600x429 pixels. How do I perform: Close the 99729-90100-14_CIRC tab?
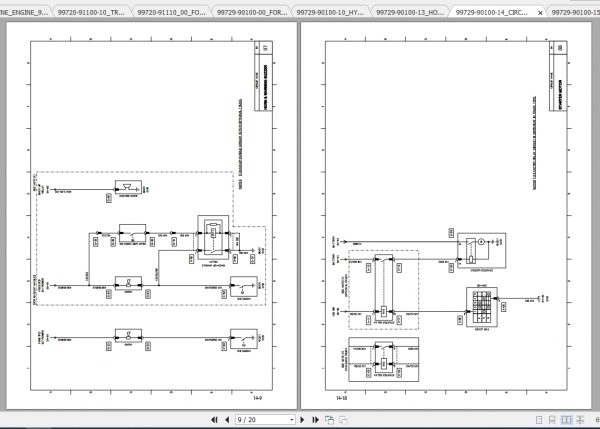click(x=540, y=13)
